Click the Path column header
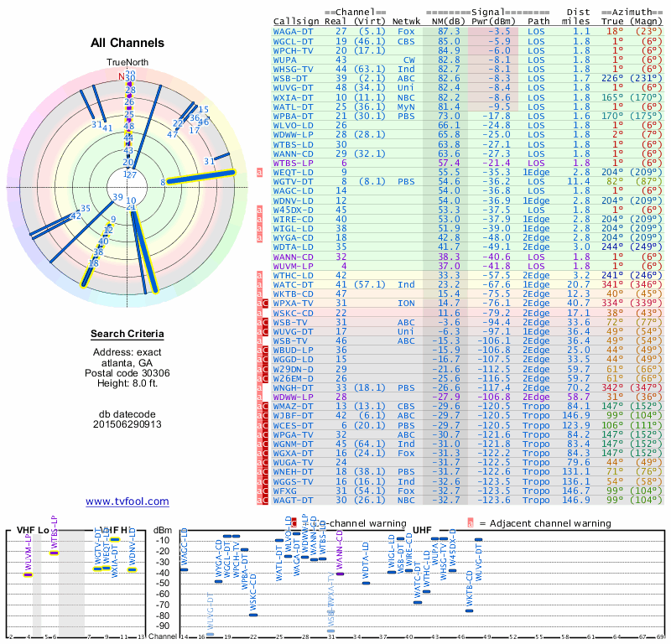This screenshot has height=644, width=671. pyautogui.click(x=538, y=22)
